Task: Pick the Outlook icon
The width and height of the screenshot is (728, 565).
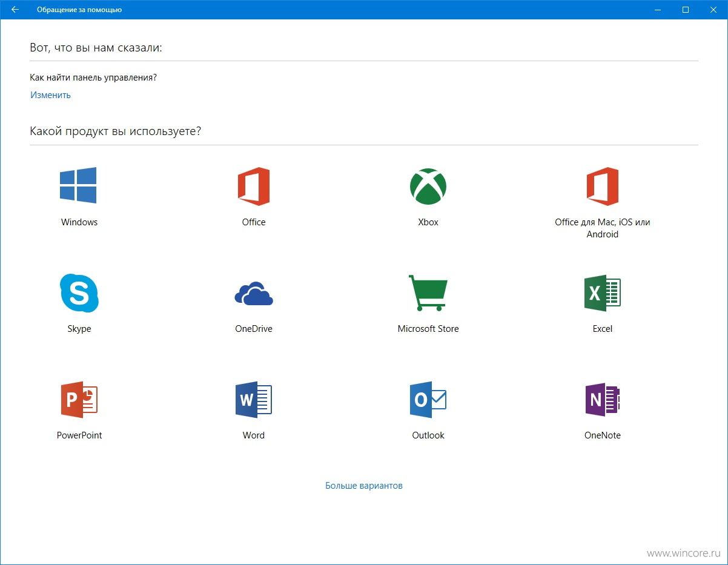Action: coord(428,400)
